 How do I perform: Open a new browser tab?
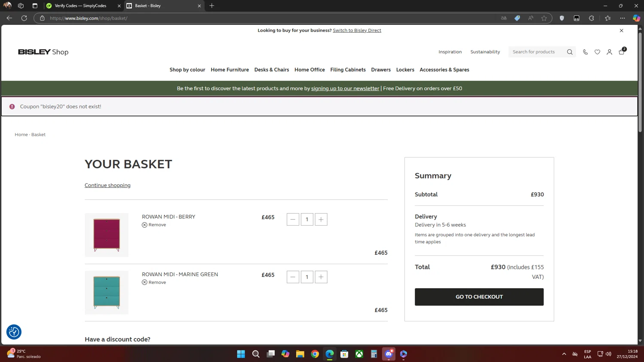click(x=212, y=6)
